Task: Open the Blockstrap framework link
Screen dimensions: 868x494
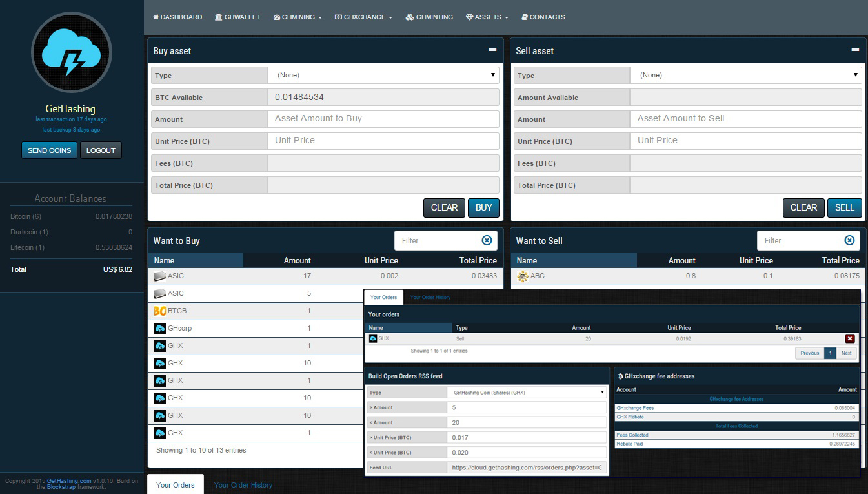Action: click(x=61, y=487)
